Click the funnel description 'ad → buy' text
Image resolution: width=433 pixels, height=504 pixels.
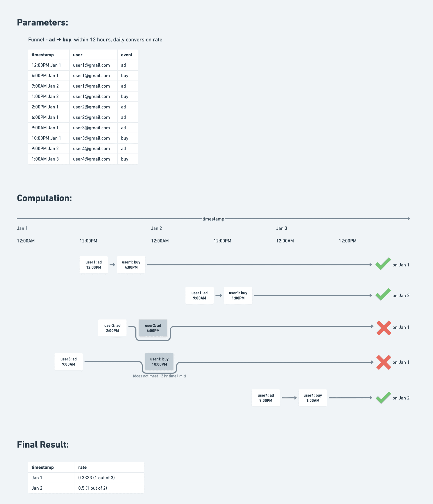(x=60, y=40)
